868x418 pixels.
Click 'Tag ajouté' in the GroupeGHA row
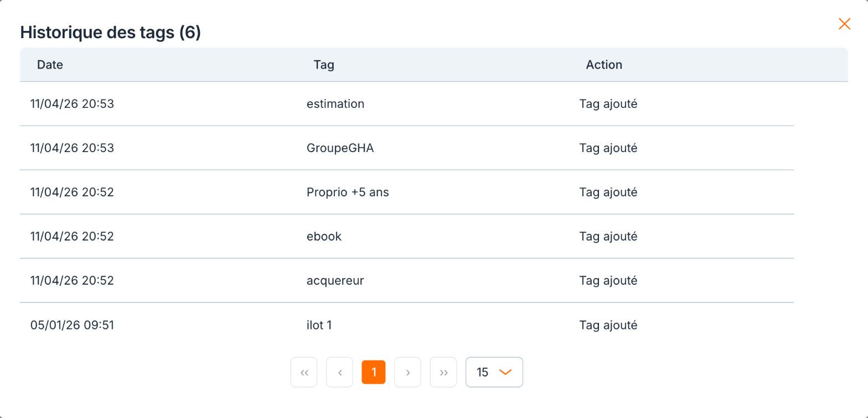pyautogui.click(x=608, y=148)
